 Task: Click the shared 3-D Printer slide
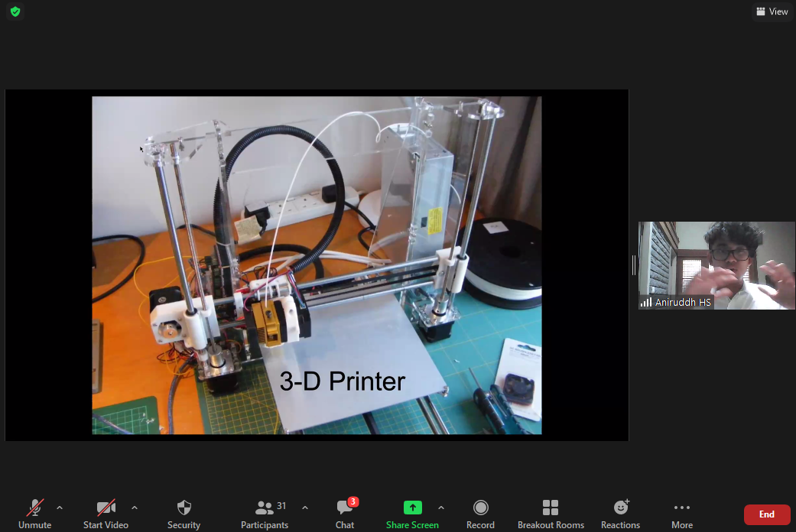pos(317,265)
